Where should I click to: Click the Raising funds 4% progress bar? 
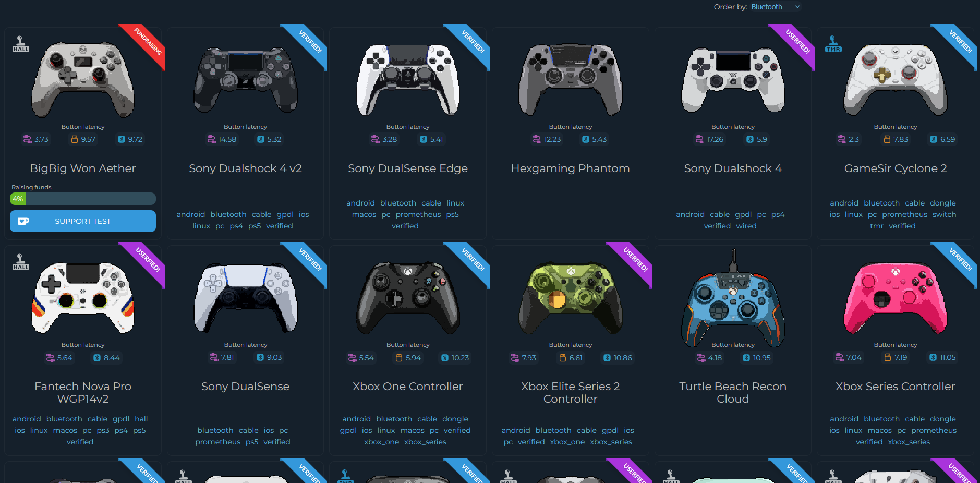tap(83, 199)
